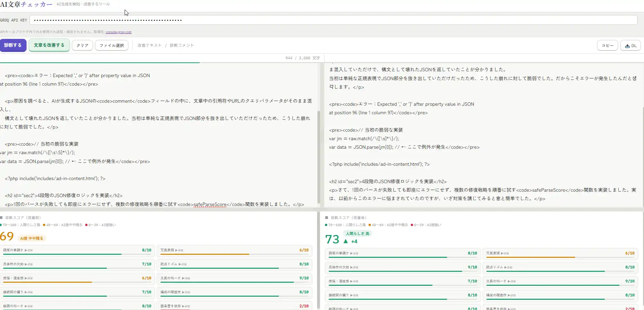Expand 語尾の単調さ details in 改善後 panel

tap(355, 253)
